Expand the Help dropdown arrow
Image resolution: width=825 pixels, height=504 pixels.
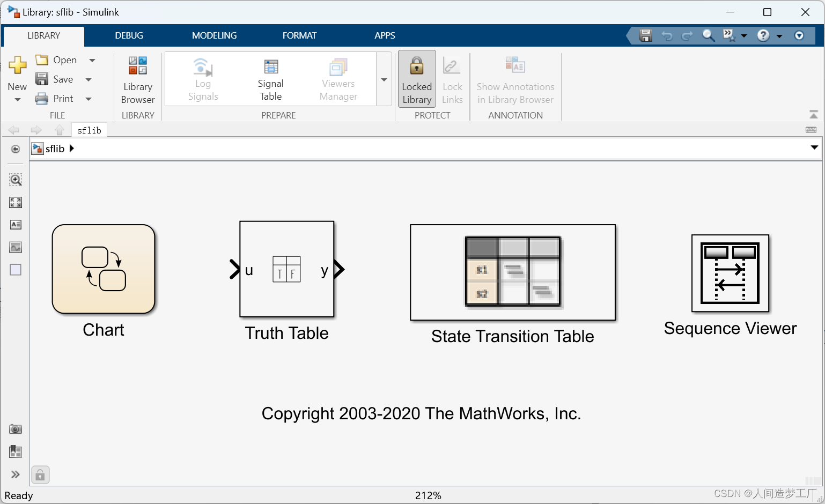[779, 36]
